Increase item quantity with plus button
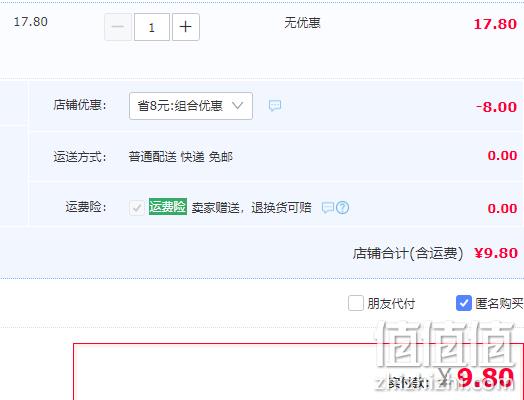The width and height of the screenshot is (524, 400). coord(186,27)
